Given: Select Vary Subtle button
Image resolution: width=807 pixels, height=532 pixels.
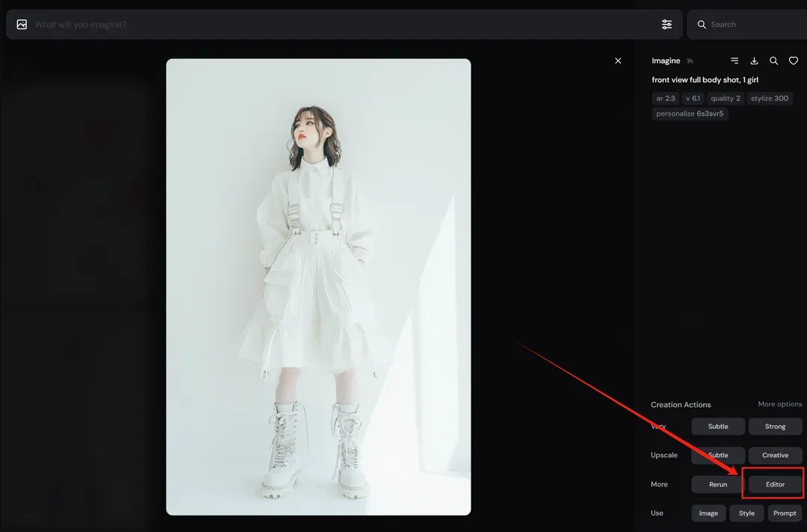Looking at the screenshot, I should tap(718, 427).
